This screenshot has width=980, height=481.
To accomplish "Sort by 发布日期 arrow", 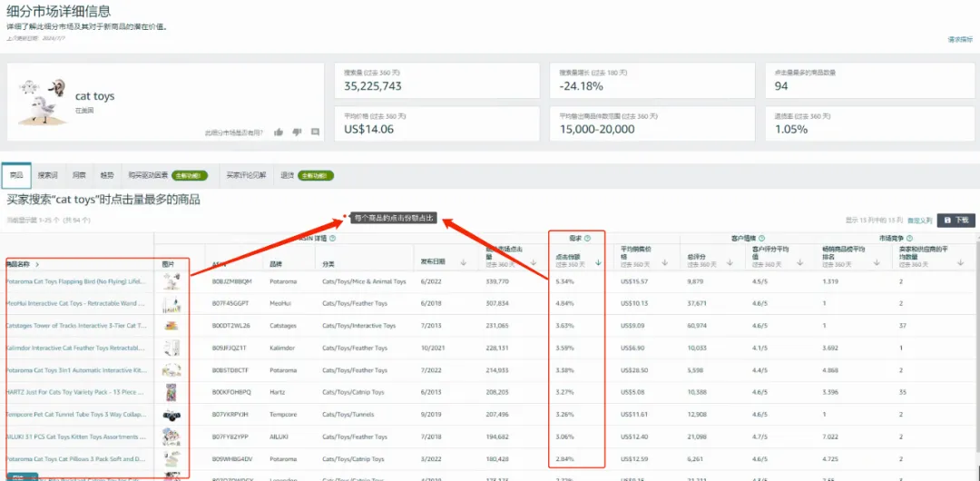I will point(463,263).
